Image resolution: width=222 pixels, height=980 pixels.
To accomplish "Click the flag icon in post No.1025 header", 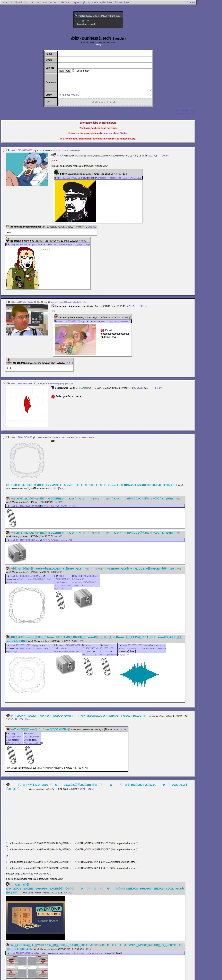I will [x=7, y=533].
